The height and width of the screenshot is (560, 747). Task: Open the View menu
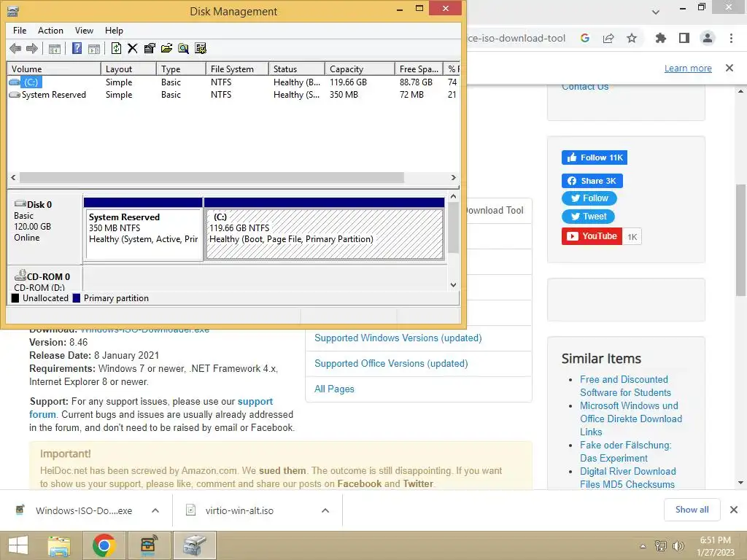coord(84,31)
